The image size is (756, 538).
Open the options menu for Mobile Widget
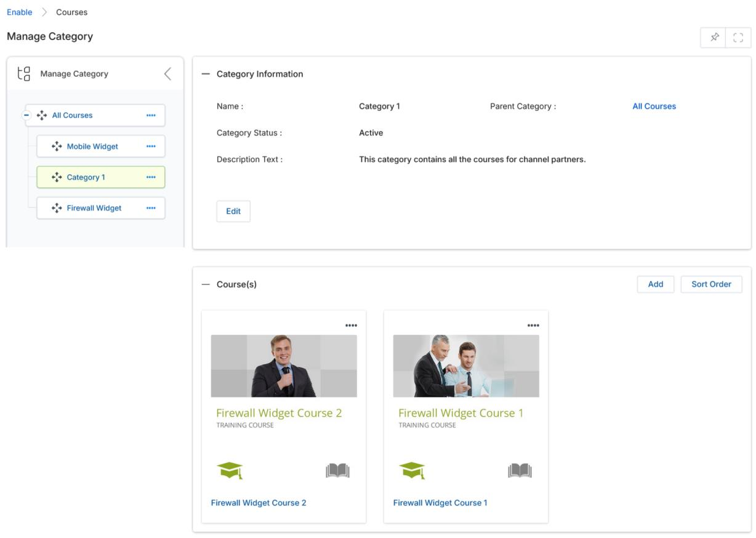pyautogui.click(x=151, y=147)
